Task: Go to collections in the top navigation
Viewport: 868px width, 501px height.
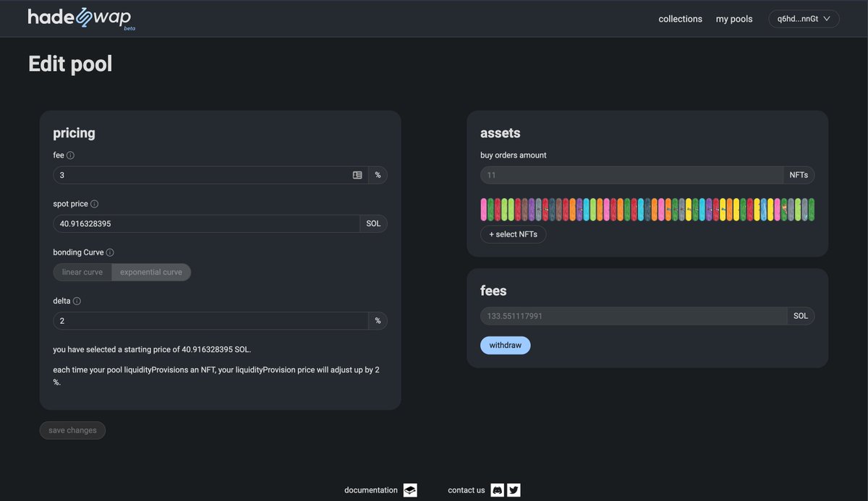Action: coord(680,19)
